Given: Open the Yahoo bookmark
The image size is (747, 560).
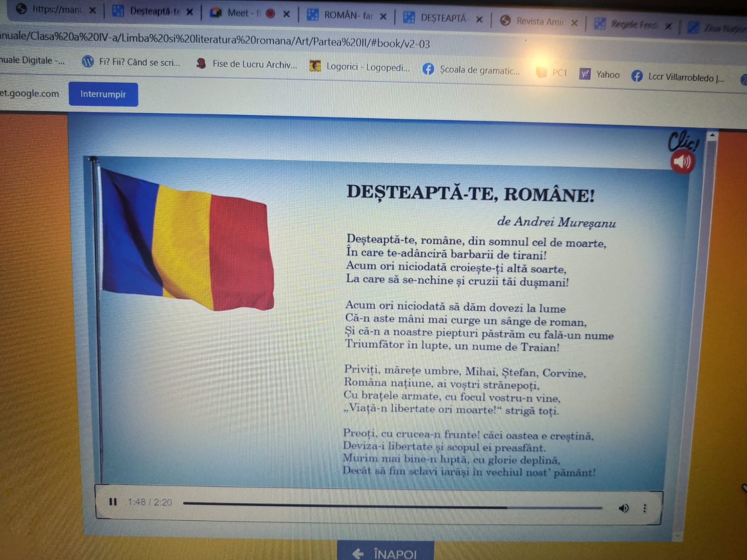Looking at the screenshot, I should pyautogui.click(x=607, y=75).
